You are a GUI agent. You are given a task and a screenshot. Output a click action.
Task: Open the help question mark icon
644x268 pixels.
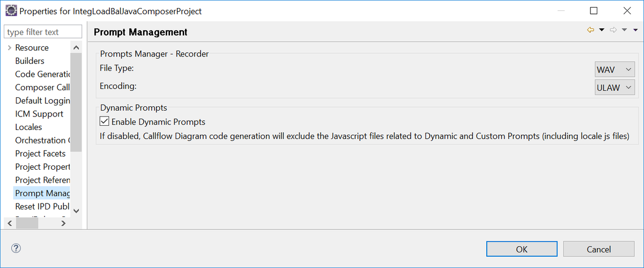[x=16, y=248]
